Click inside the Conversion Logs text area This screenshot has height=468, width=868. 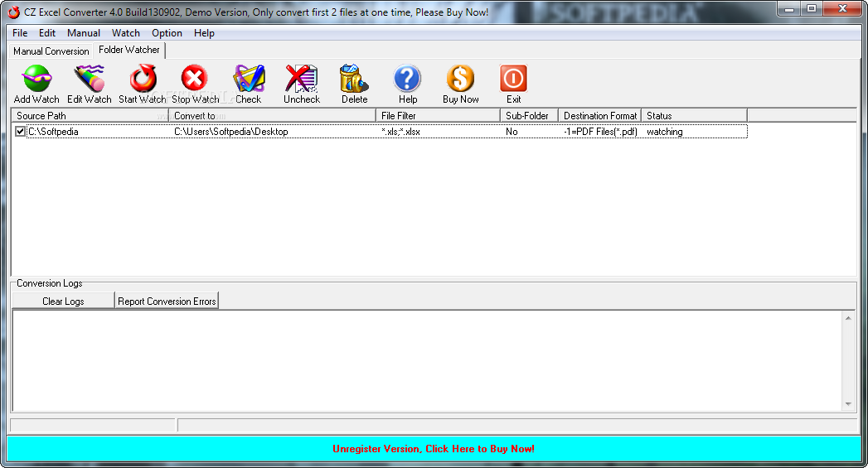[x=427, y=360]
